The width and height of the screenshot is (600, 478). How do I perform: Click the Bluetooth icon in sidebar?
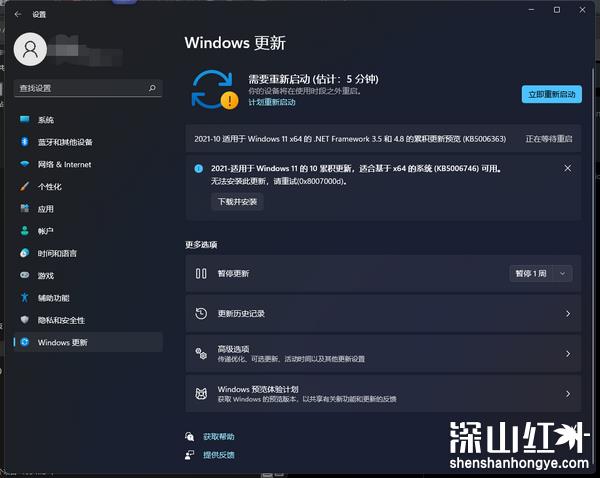[24, 142]
